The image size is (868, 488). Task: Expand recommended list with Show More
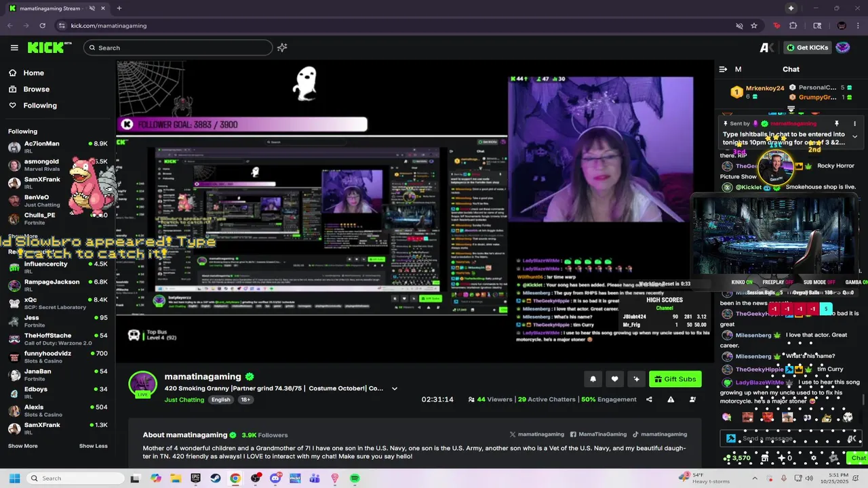point(22,446)
